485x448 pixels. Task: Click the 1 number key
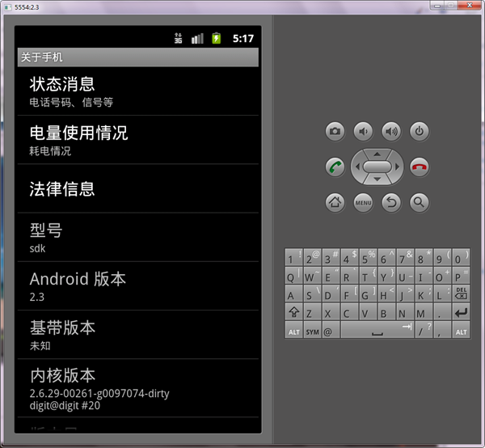294,257
